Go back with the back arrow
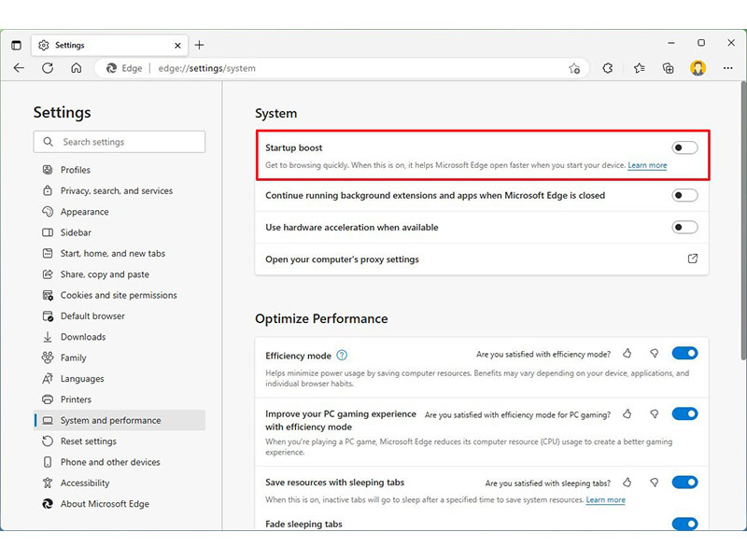The image size is (747, 560). 19,68
